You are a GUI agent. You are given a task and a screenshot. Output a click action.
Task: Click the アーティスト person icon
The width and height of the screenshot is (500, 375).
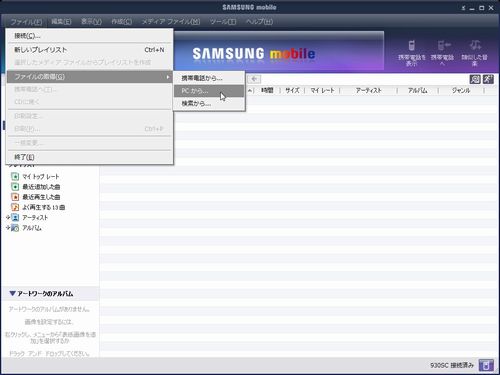coord(15,218)
